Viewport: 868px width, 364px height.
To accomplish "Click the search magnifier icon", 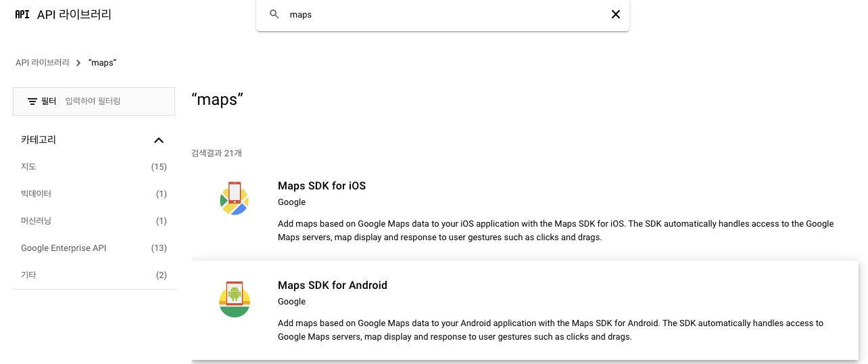I will [x=274, y=14].
